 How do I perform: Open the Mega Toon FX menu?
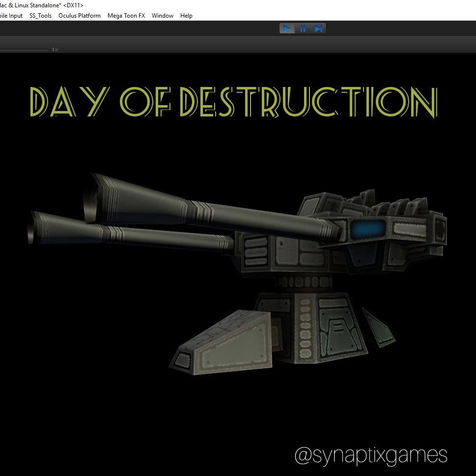coord(126,16)
